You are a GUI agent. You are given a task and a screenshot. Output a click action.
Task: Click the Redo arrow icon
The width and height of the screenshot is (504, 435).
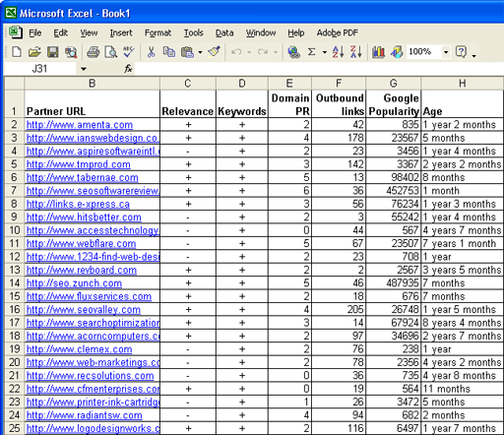coord(263,52)
